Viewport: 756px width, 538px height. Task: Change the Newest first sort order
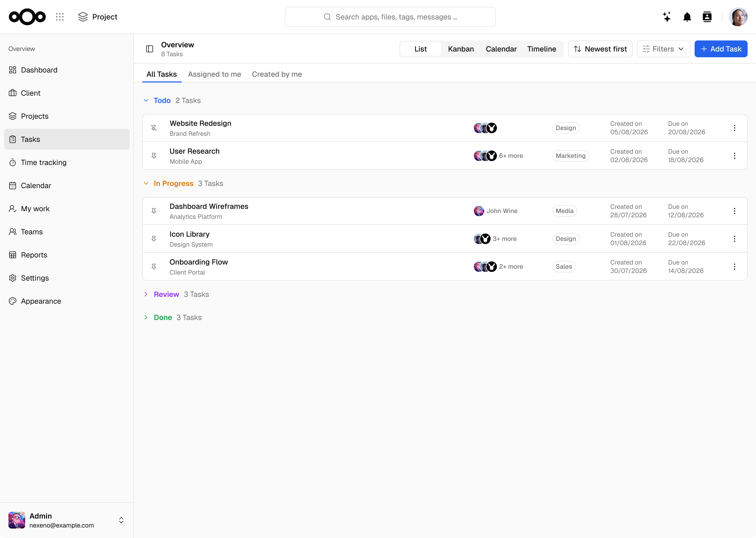click(x=600, y=49)
